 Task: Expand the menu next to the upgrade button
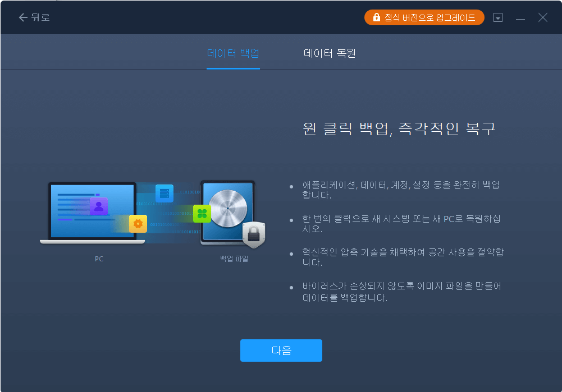point(497,17)
